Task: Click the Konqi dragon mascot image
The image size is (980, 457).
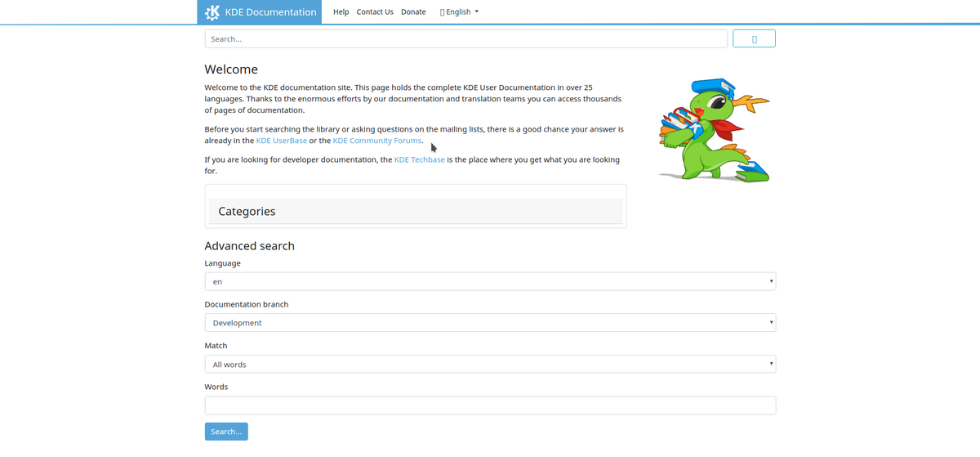Action: pos(713,131)
